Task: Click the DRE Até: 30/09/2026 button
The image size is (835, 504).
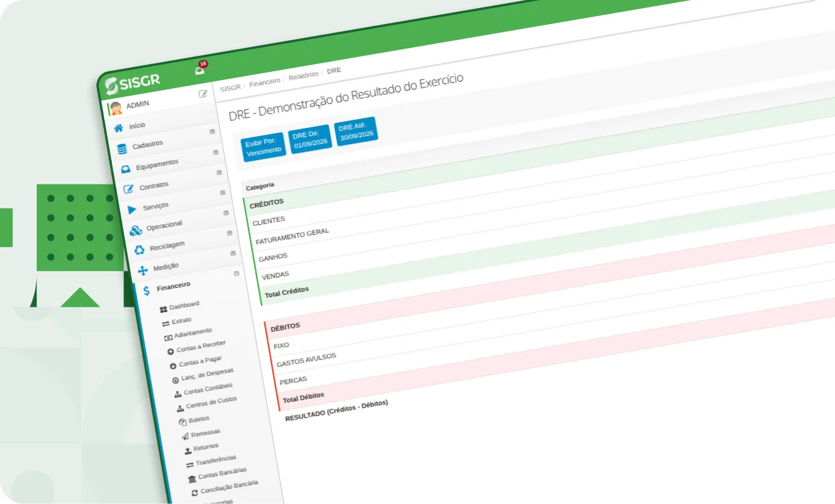Action: (x=357, y=130)
